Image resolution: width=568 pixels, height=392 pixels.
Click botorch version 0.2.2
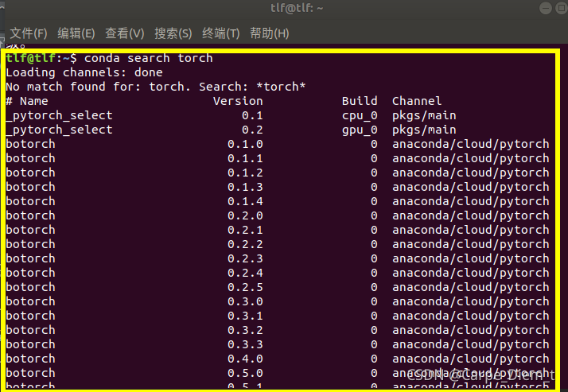245,244
